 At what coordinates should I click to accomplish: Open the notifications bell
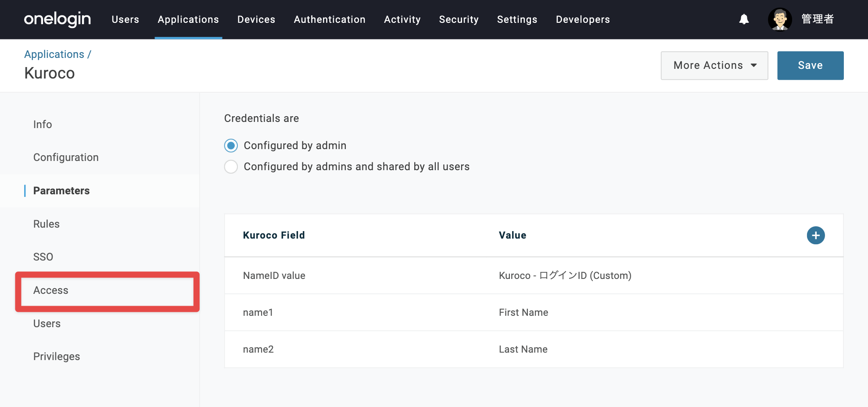coord(744,19)
